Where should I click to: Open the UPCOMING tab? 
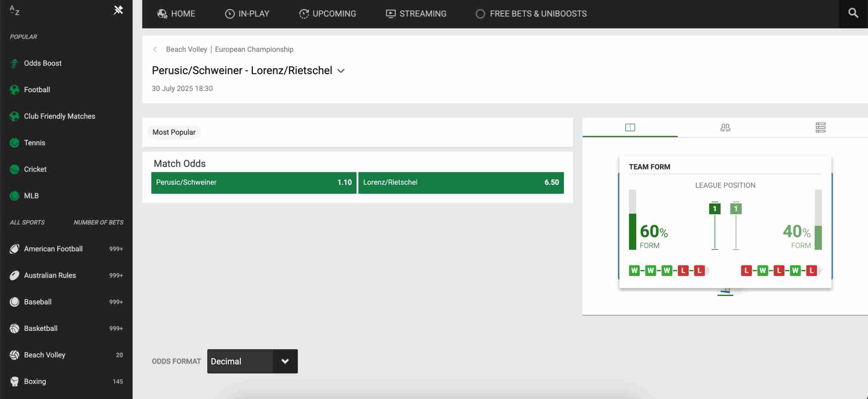327,14
